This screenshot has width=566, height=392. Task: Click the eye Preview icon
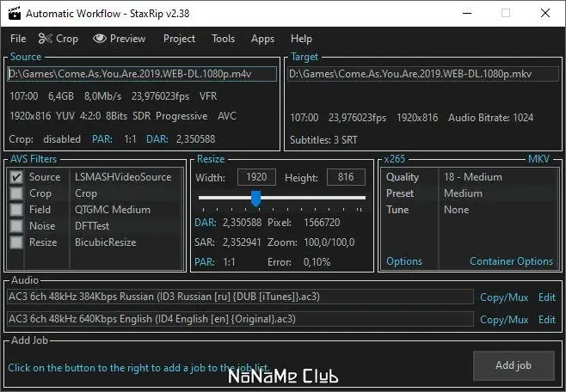point(100,38)
